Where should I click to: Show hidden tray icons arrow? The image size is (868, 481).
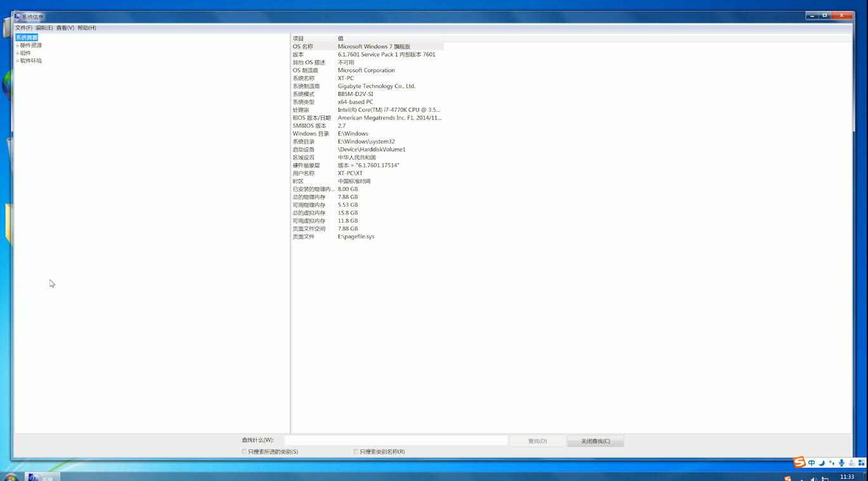pyautogui.click(x=801, y=479)
